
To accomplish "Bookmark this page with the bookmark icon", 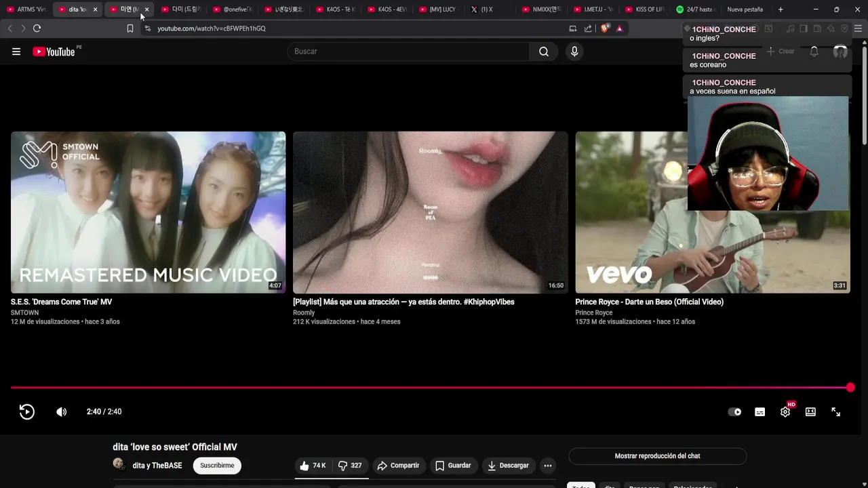I will (130, 28).
